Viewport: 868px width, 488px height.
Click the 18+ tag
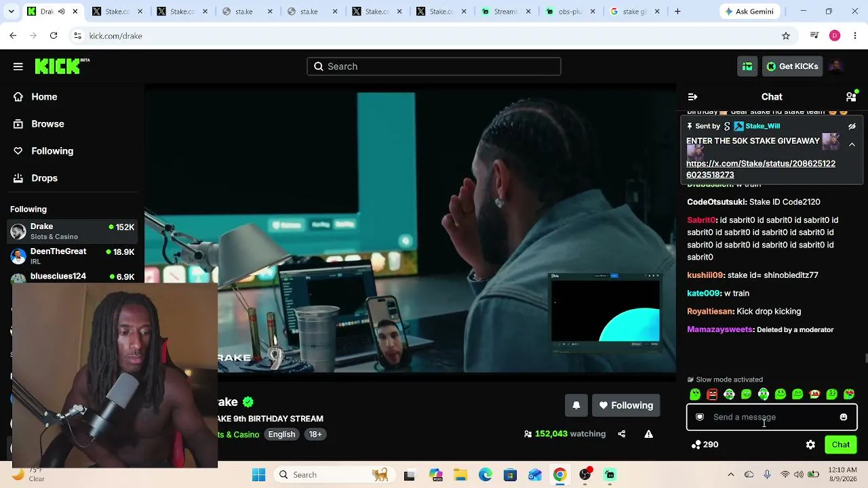[315, 434]
